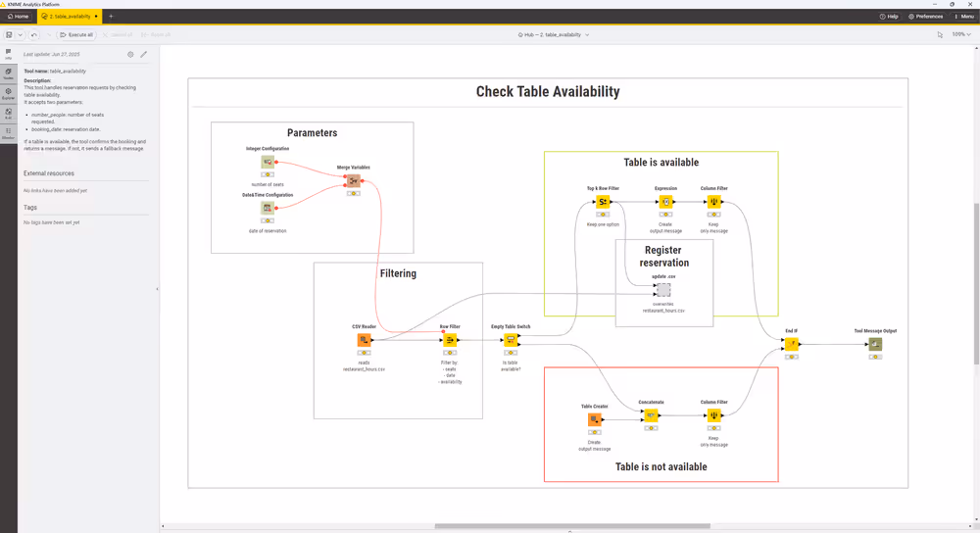Open the Menu in top bar
980x533 pixels.
point(962,17)
